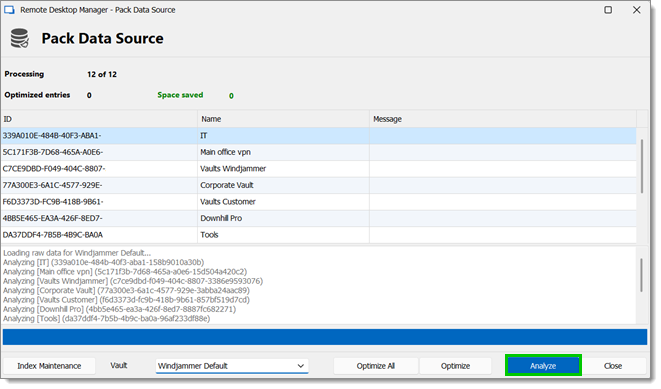Click the log line Analyzing [Vaults Customer]
Viewport: 661px width, 389px height.
[x=126, y=300]
